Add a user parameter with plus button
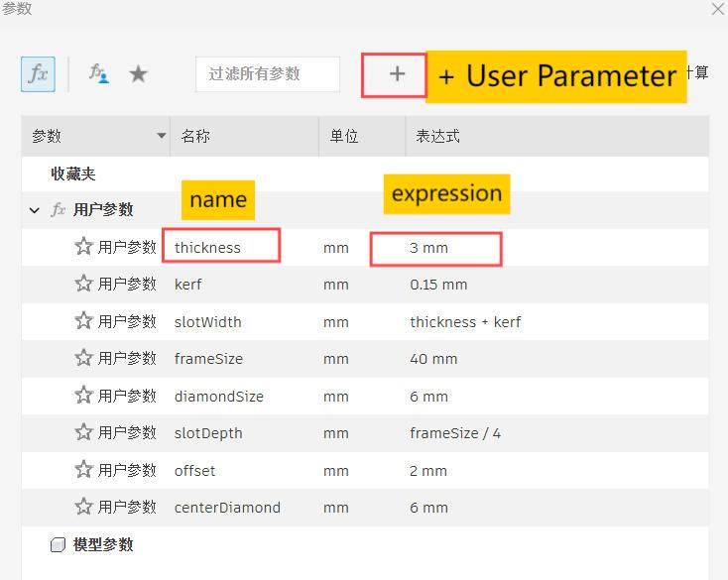Viewport: 728px width, 580px height. [397, 74]
